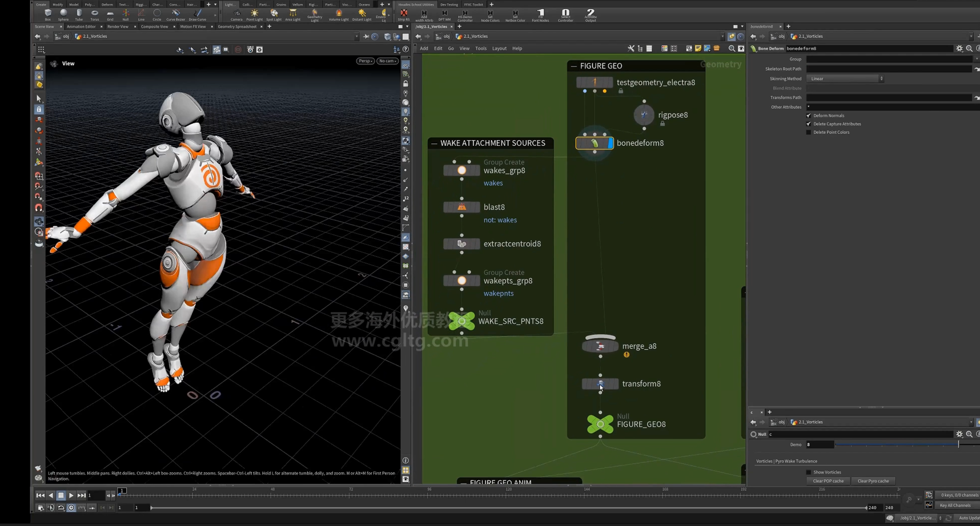Open the Persp viewport dropdown
The height and width of the screenshot is (526, 980).
coord(365,61)
